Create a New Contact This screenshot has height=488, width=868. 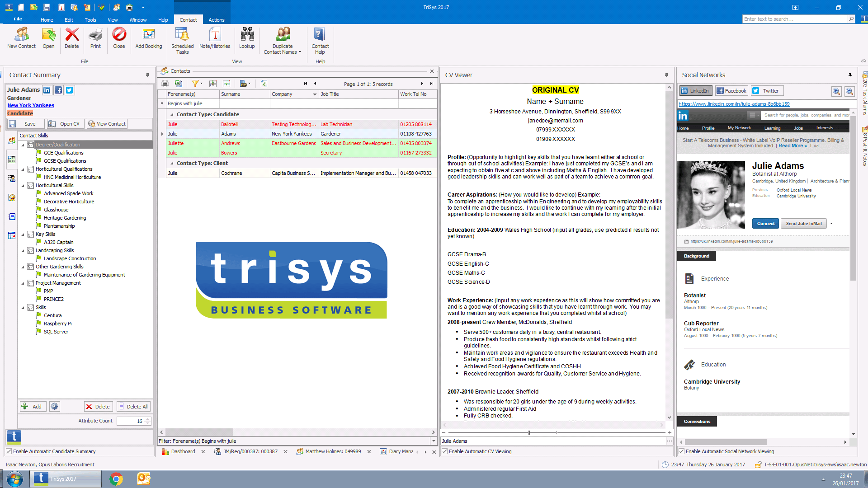point(21,40)
